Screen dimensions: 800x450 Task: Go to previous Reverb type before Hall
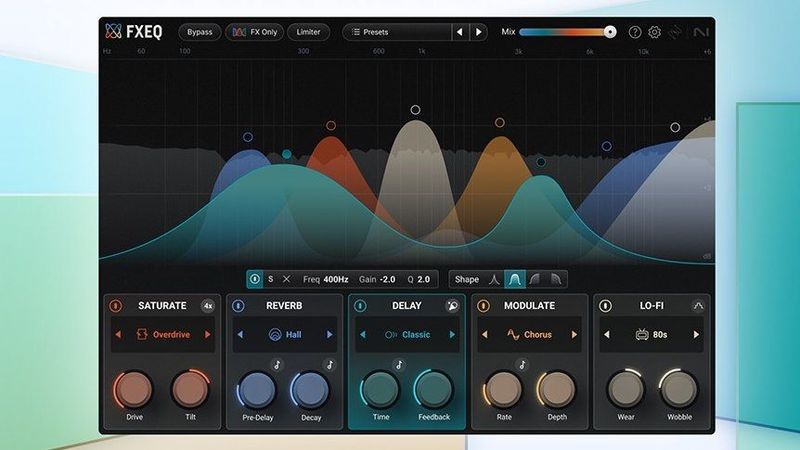click(x=240, y=335)
